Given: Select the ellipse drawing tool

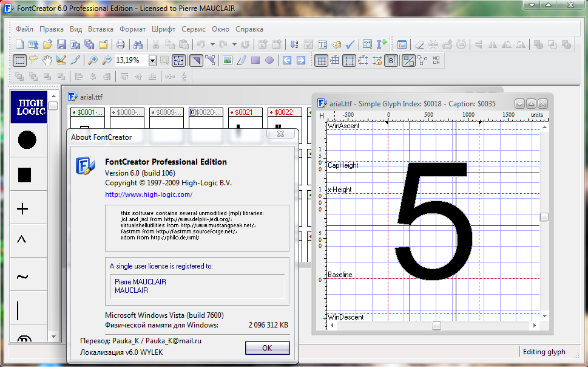Looking at the screenshot, I should click(x=269, y=60).
